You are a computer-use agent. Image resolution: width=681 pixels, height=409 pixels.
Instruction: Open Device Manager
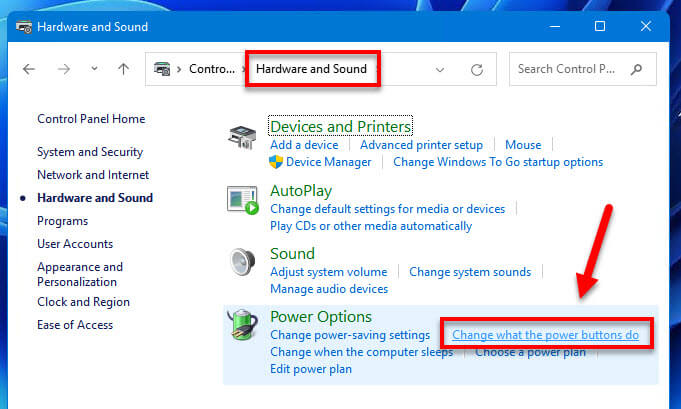click(328, 162)
